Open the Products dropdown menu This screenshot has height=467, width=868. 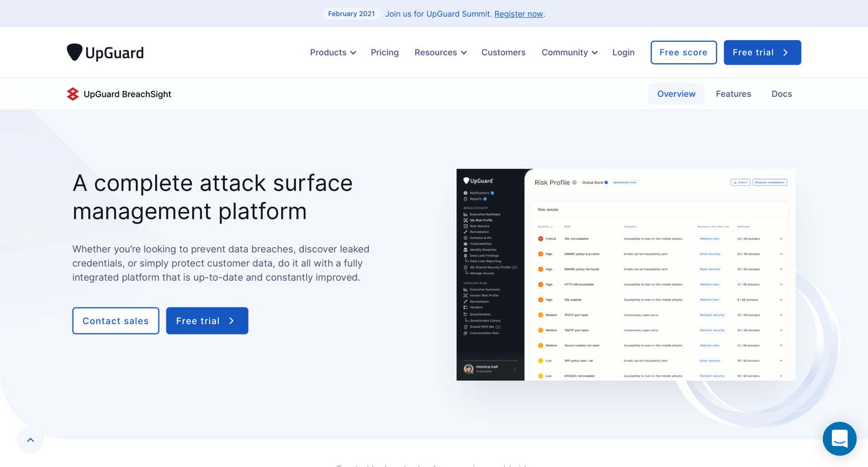point(333,52)
